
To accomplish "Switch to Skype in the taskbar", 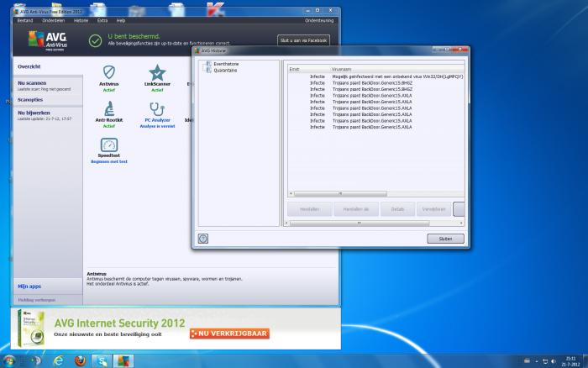I will point(102,361).
